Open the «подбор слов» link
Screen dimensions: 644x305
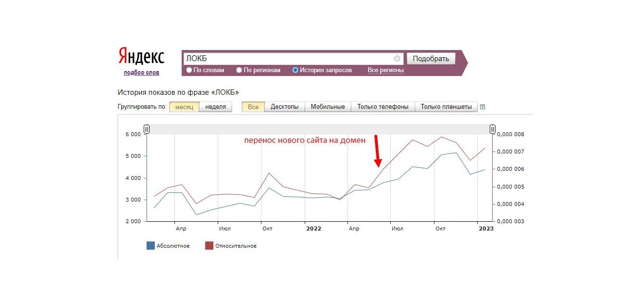(x=141, y=73)
